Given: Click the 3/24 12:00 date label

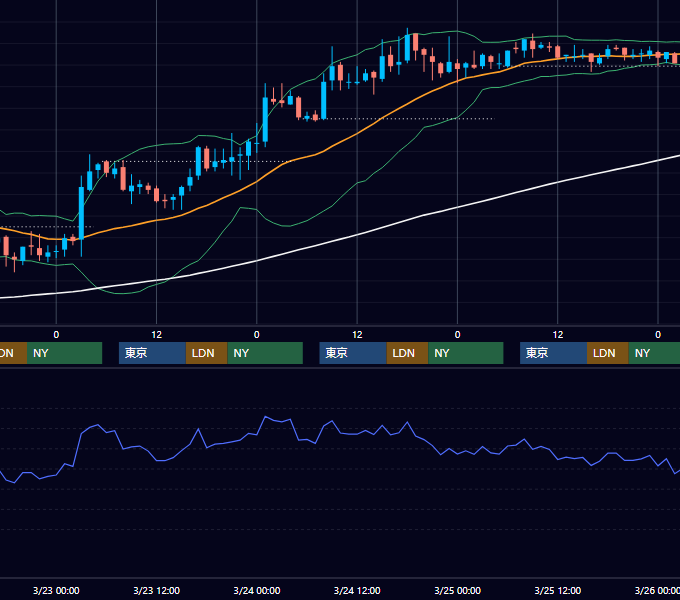Looking at the screenshot, I should [357, 590].
